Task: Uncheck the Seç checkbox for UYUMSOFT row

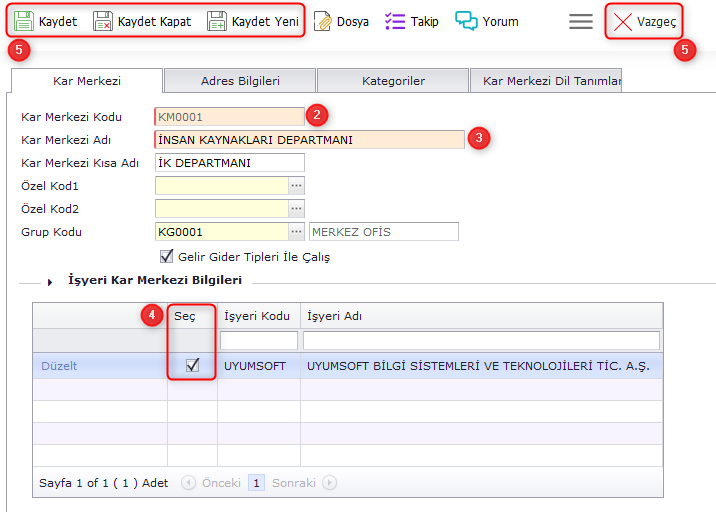Action: 193,366
